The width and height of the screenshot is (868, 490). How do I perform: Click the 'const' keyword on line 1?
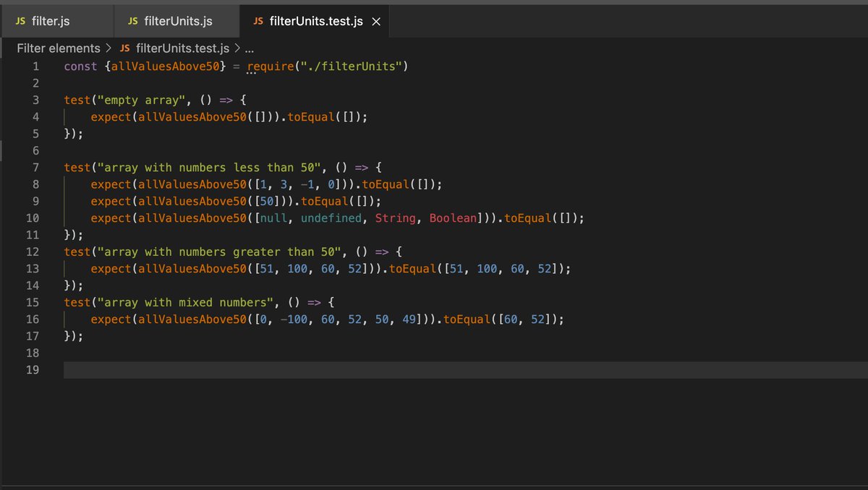click(80, 66)
